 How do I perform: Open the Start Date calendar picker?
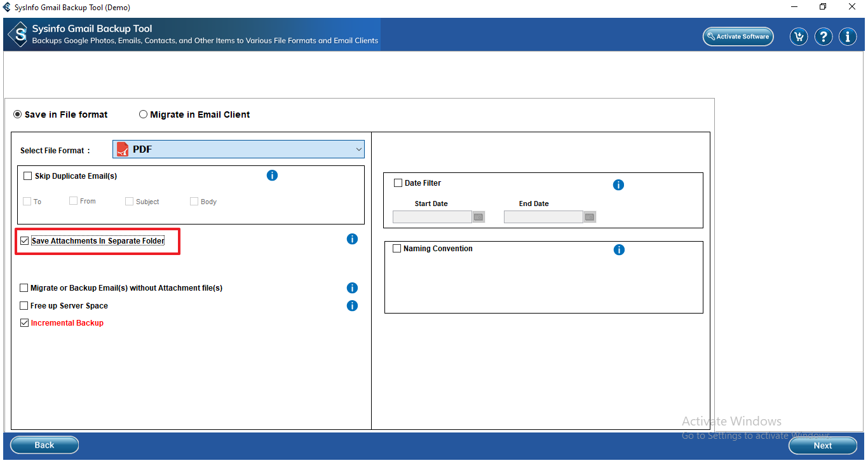(478, 218)
